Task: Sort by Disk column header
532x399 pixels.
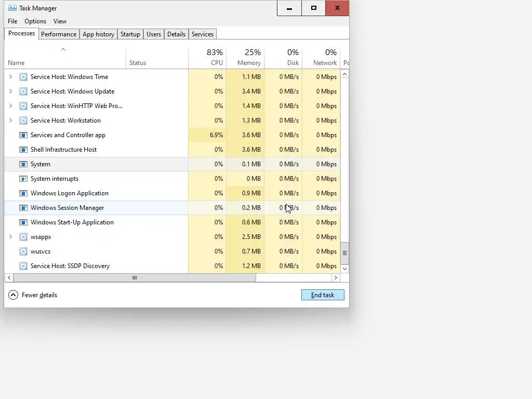Action: tap(283, 57)
